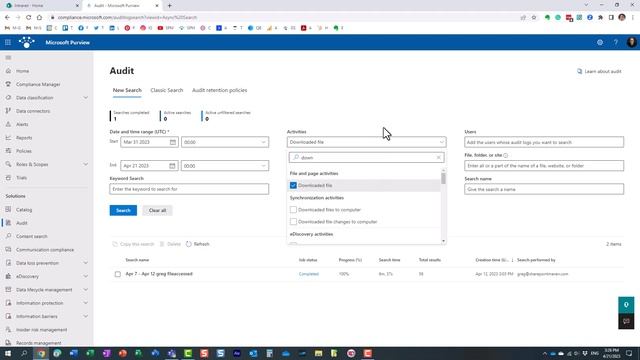Viewport: 640px width, 360px height.
Task: Click the browser reload icon
Action: pos(29,18)
